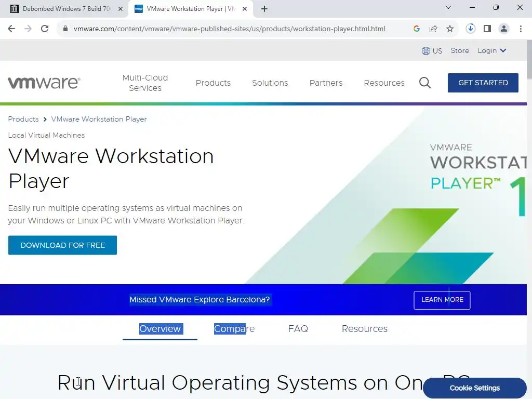
Task: Click the Workstation Player product banner image
Action: click(x=387, y=195)
